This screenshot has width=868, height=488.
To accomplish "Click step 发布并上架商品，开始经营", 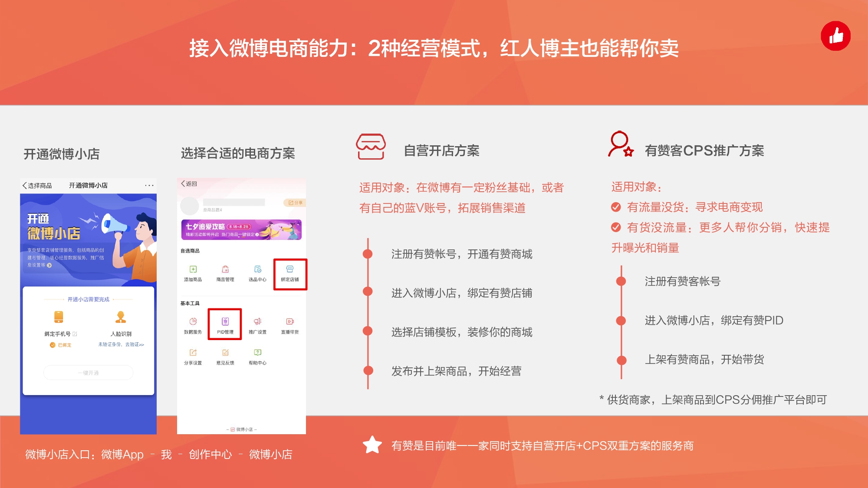I will point(456,371).
